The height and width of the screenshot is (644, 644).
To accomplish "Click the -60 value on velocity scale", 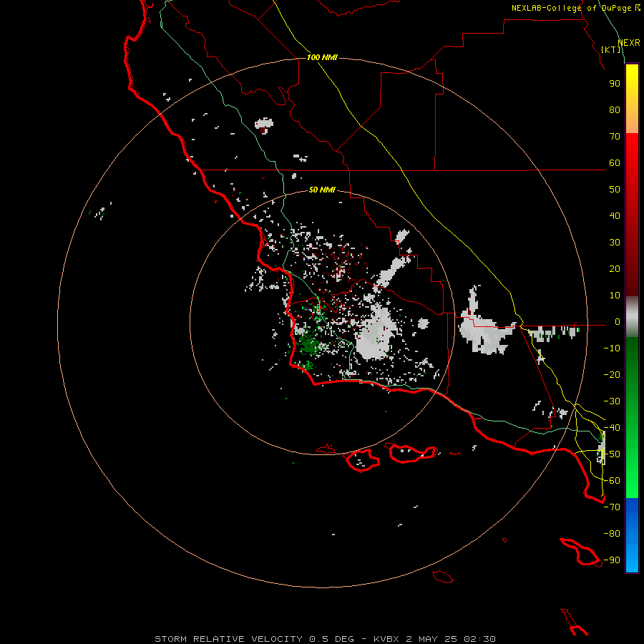I will pos(612,481).
